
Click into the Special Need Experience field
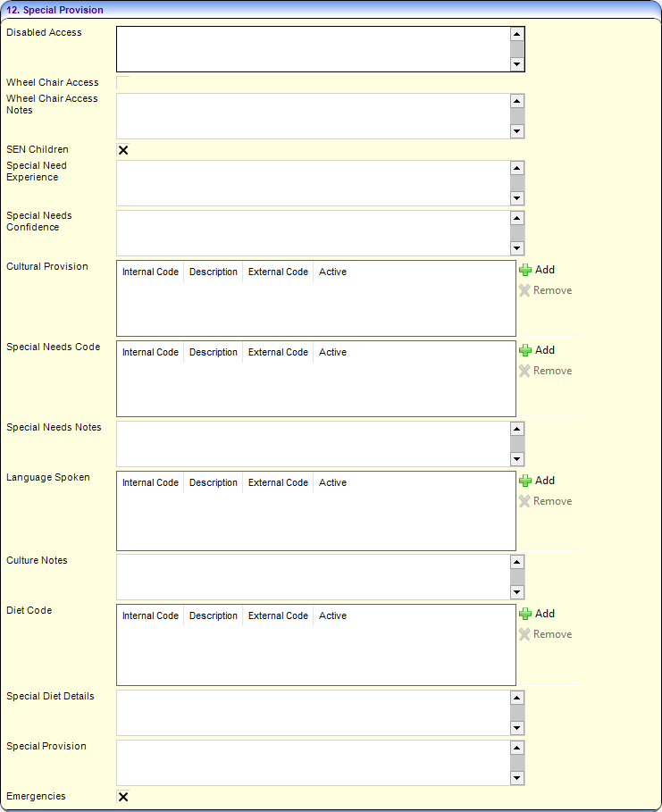pyautogui.click(x=313, y=183)
